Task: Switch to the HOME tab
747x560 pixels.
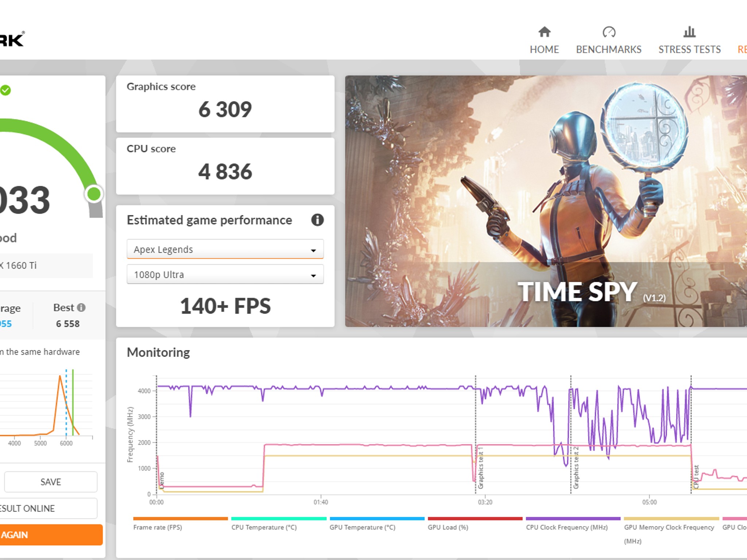Action: [x=544, y=49]
